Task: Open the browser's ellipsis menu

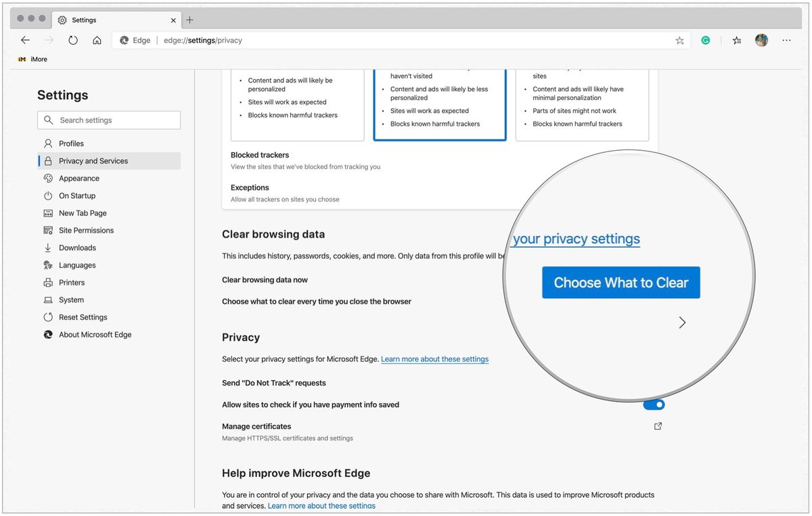Action: (786, 41)
